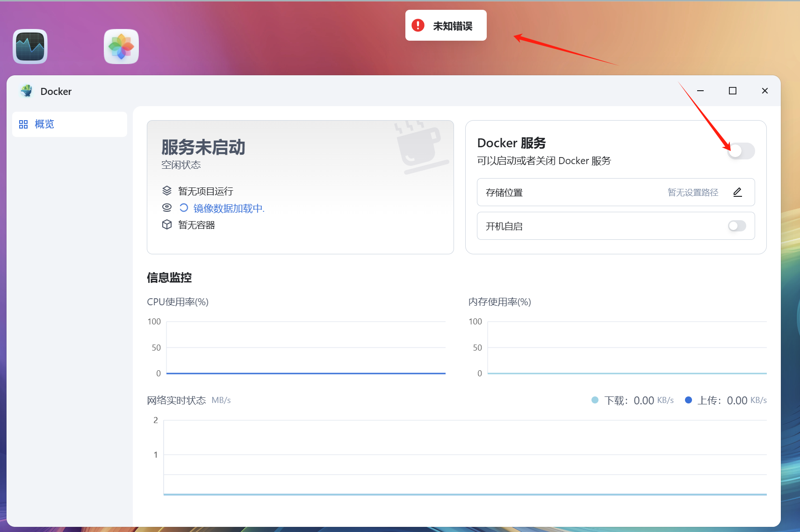The width and height of the screenshot is (800, 532).
Task: Click the disk image icon in status card
Action: click(167, 207)
